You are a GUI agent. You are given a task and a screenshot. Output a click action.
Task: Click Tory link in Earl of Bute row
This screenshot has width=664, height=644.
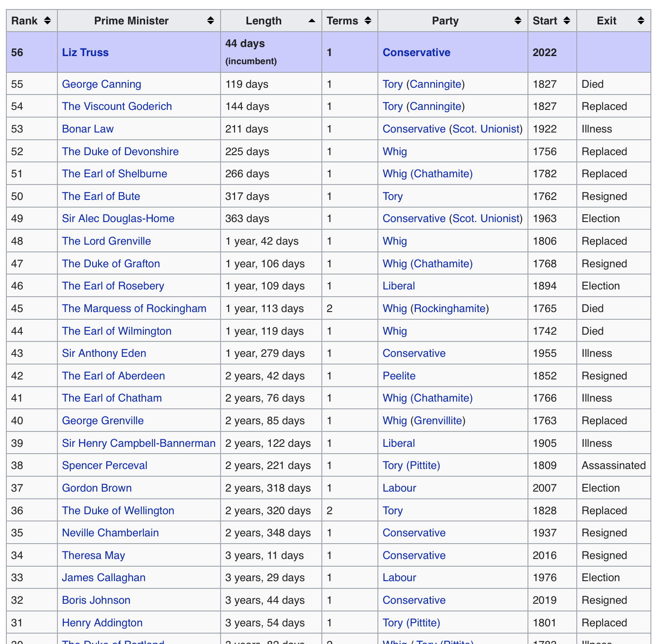pyautogui.click(x=393, y=196)
